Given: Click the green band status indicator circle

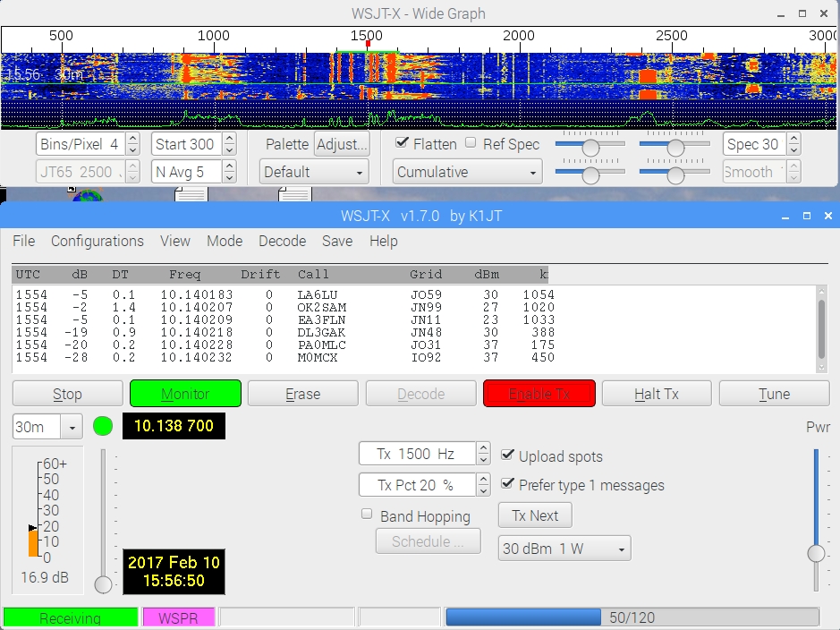Looking at the screenshot, I should [103, 426].
